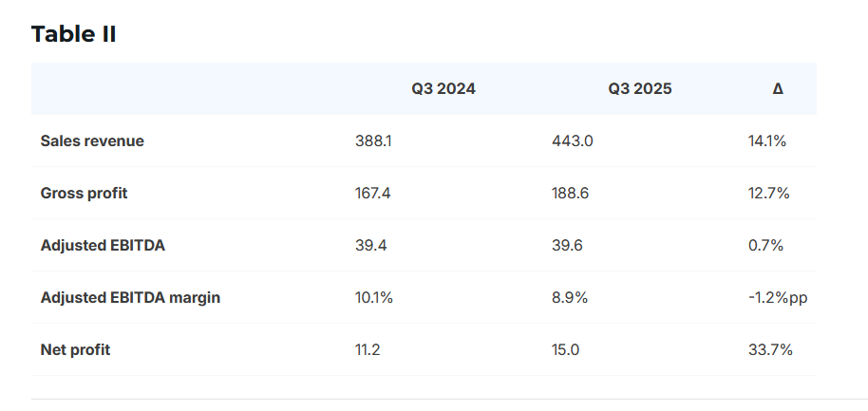
Task: Select the Q3 2024 column header
Action: pyautogui.click(x=443, y=89)
